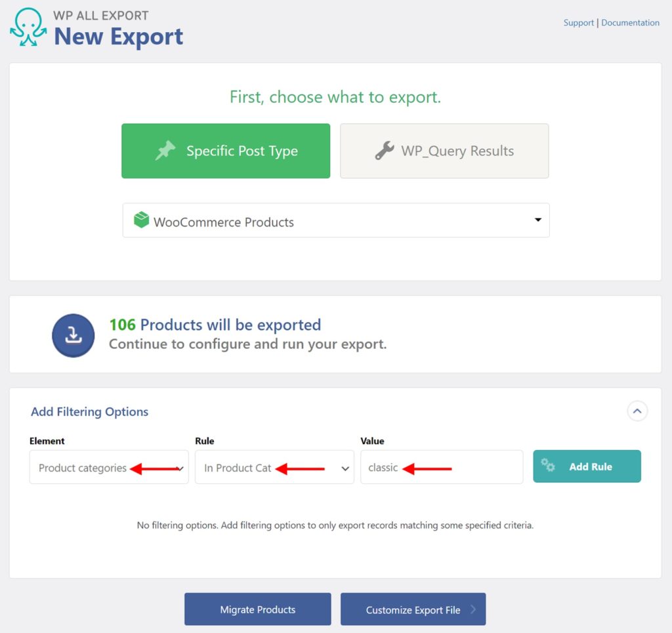Click the Add Filtering Options heading

tap(89, 411)
